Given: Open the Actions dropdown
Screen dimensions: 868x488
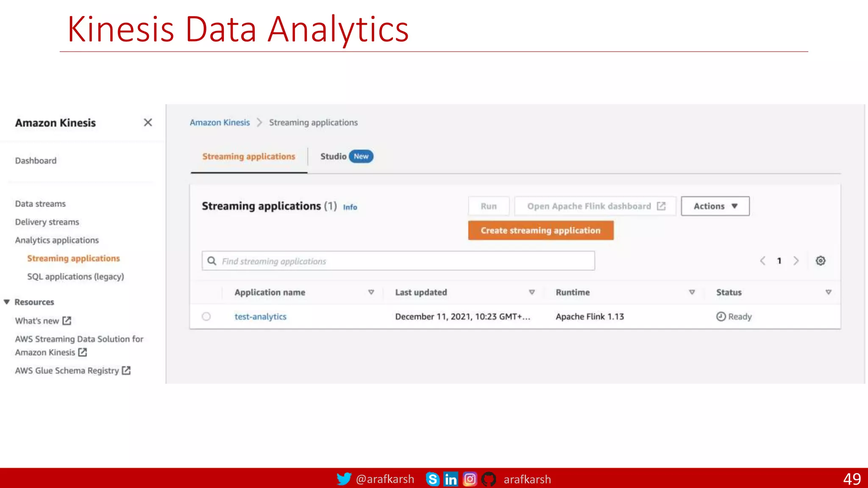Looking at the screenshot, I should [x=715, y=206].
